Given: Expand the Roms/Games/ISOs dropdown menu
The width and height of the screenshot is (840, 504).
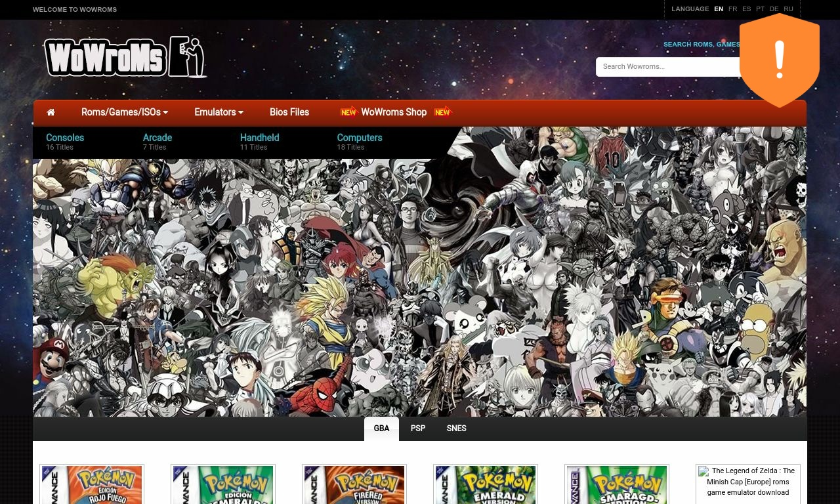Looking at the screenshot, I should coord(125,112).
